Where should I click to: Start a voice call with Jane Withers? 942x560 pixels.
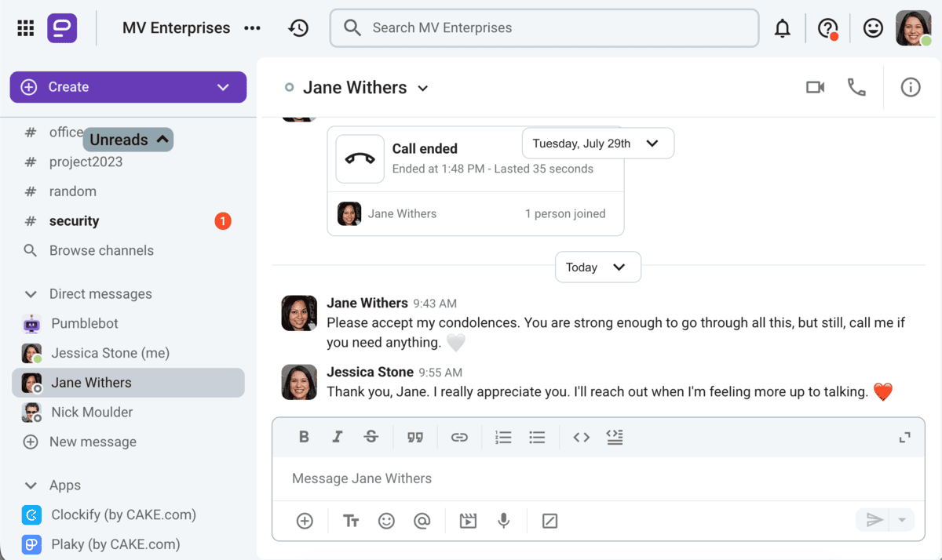coord(856,87)
